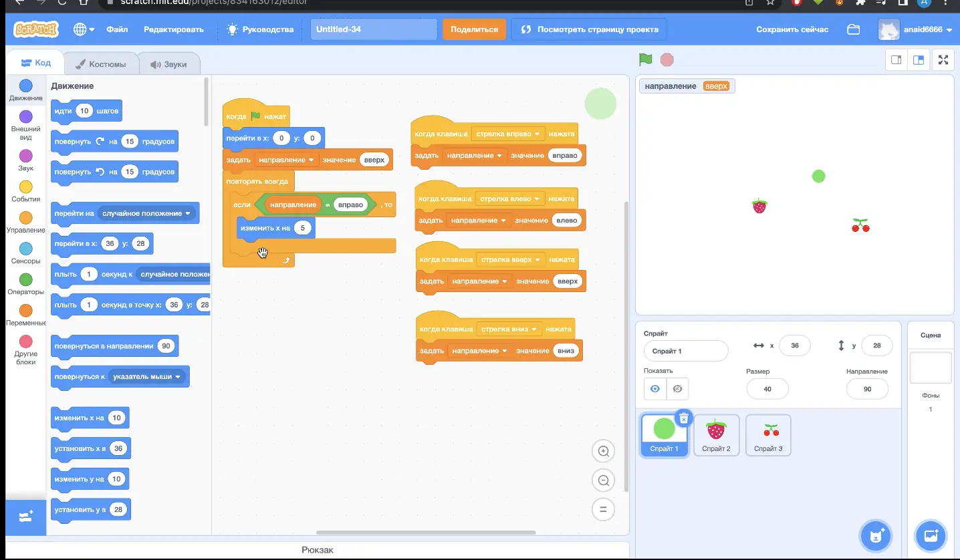Select the События block category

click(x=26, y=191)
